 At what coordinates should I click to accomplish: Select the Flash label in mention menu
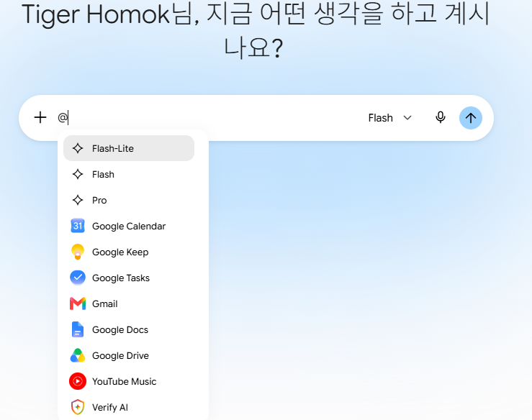coord(103,174)
